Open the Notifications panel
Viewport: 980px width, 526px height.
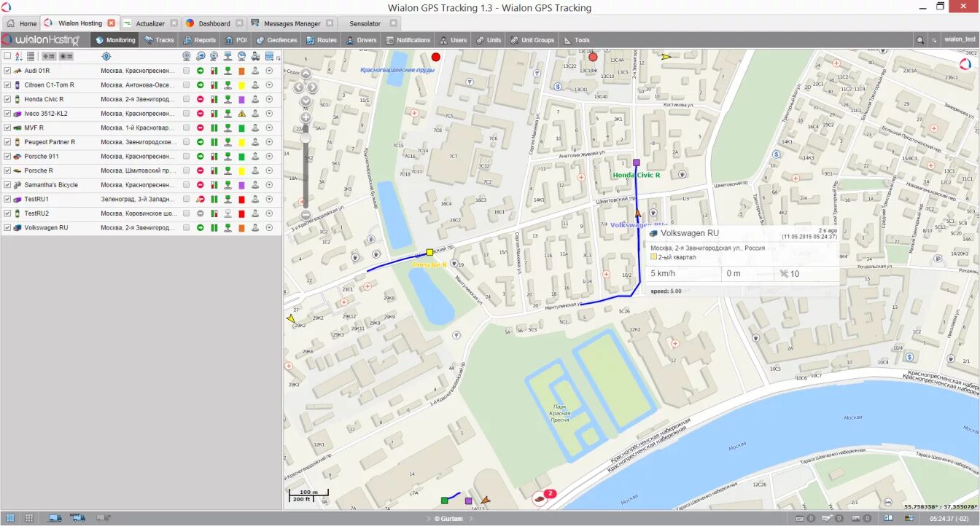point(408,40)
